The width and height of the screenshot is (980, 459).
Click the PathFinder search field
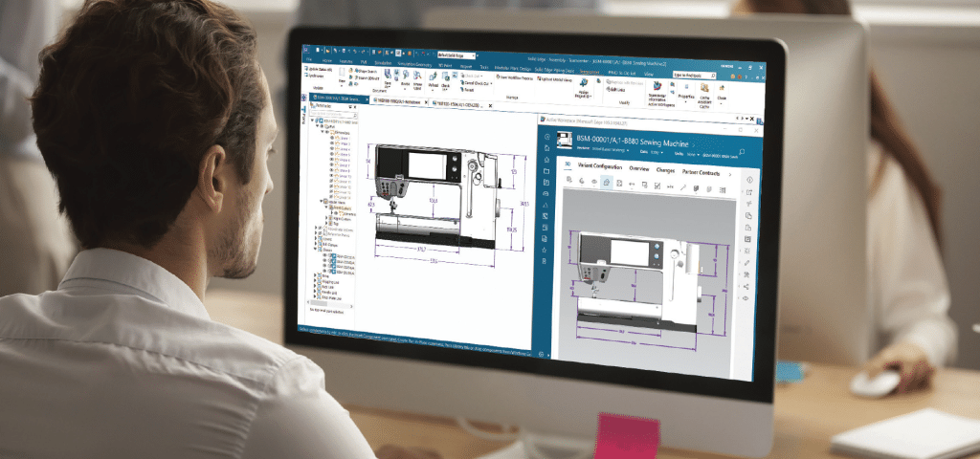coord(334,115)
